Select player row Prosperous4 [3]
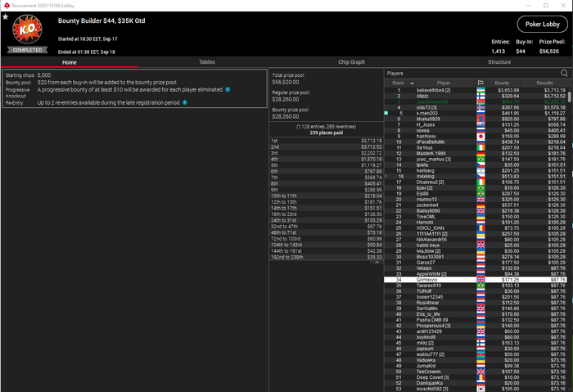 tap(476, 326)
